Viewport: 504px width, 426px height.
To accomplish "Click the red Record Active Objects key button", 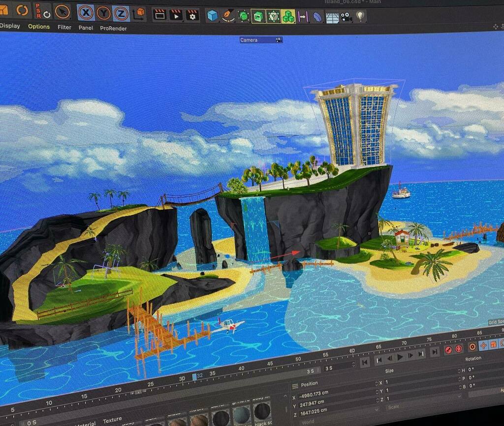I will click(x=448, y=350).
